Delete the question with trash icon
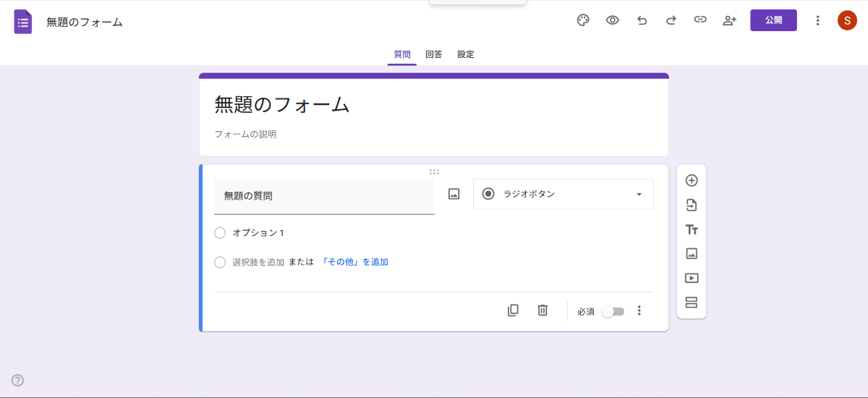 pos(542,310)
